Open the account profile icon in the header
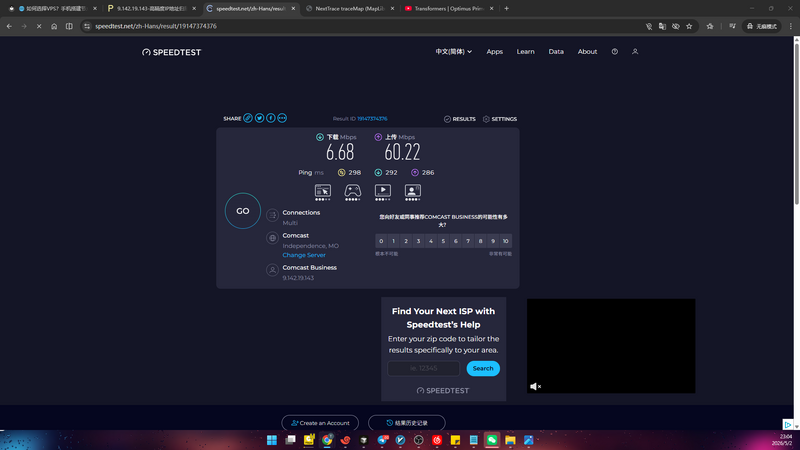Screen dimensions: 800x450 (635, 52)
